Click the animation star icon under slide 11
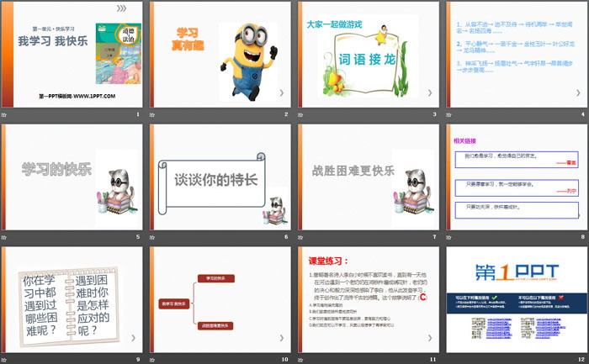Image resolution: width=589 pixels, height=364 pixels. [300, 360]
